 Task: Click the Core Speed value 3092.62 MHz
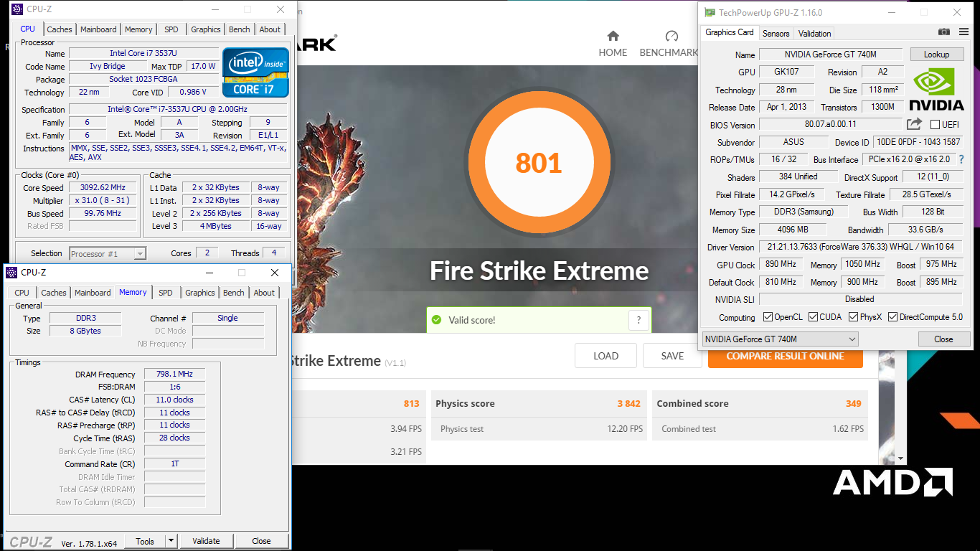pyautogui.click(x=103, y=188)
